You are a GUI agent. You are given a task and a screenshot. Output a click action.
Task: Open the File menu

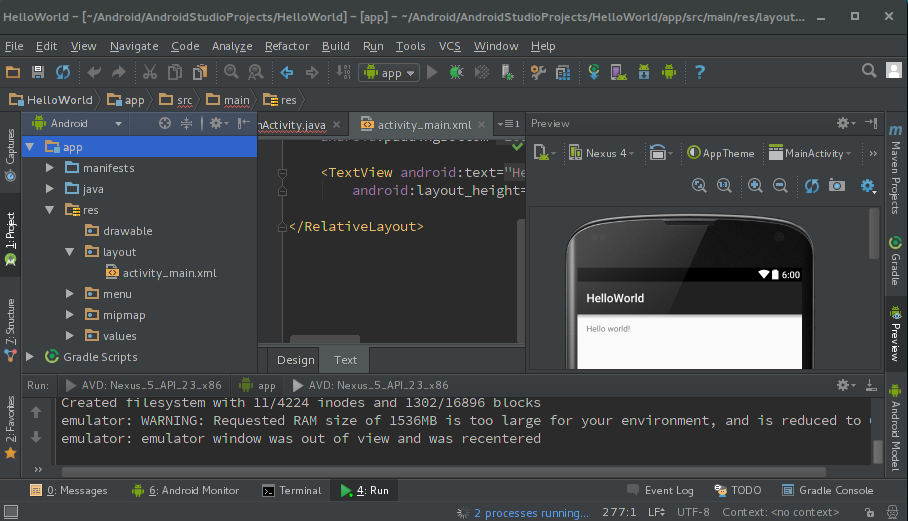[x=14, y=46]
